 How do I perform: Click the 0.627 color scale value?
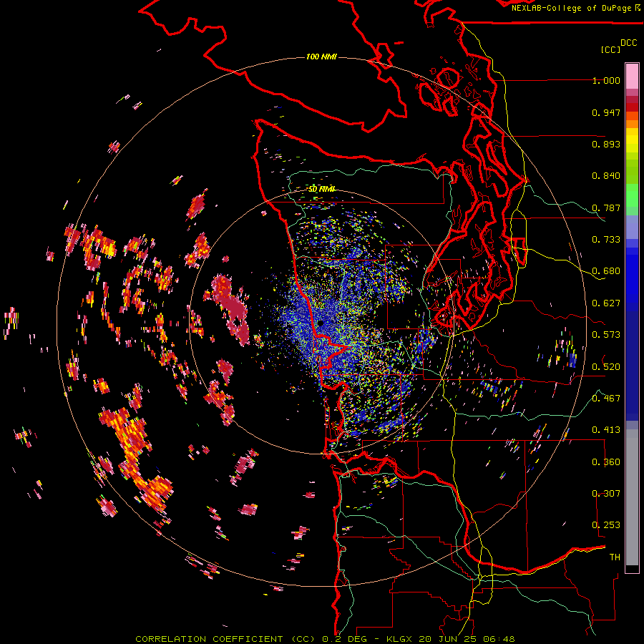tap(606, 303)
